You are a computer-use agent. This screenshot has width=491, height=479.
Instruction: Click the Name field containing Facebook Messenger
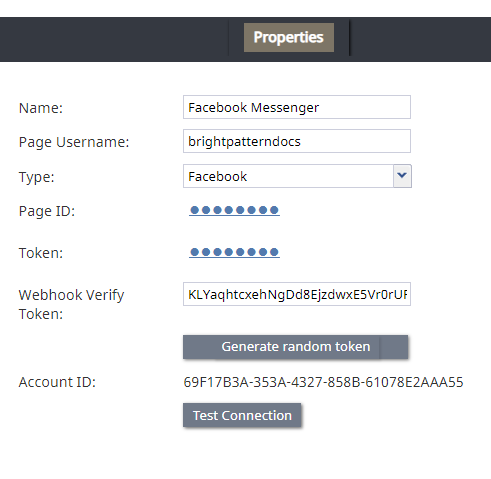[x=297, y=107]
